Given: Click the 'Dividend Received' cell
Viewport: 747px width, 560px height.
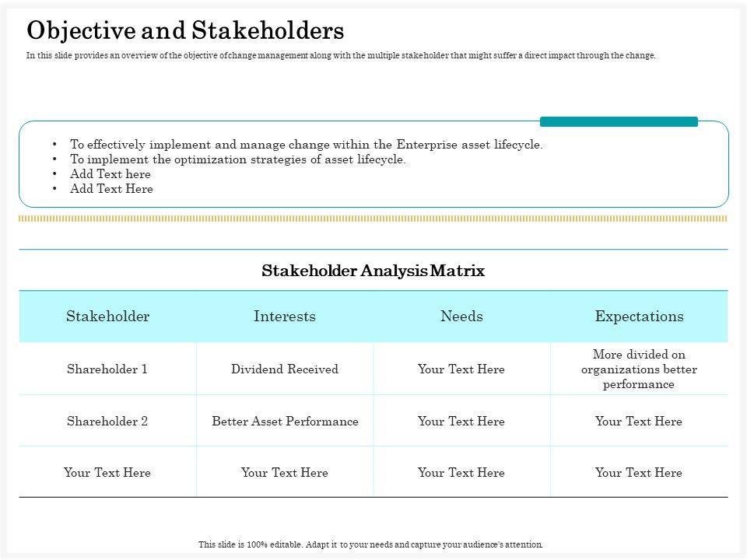Looking at the screenshot, I should point(285,369).
